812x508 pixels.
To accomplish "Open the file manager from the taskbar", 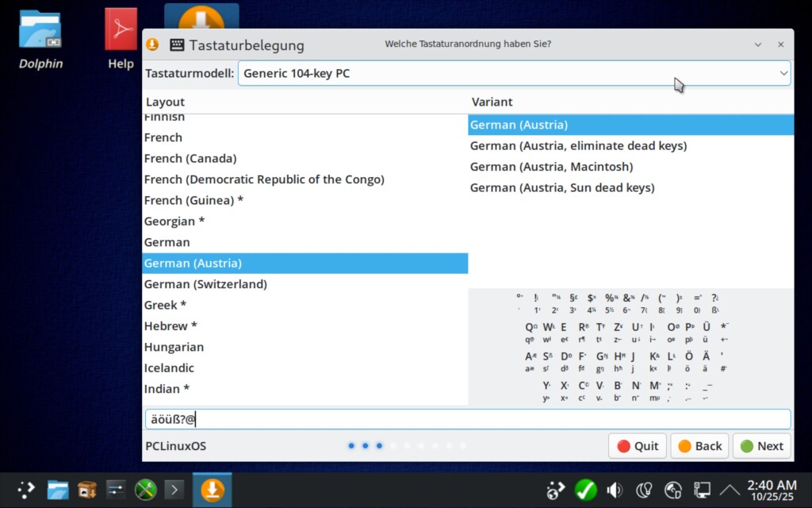I will point(58,490).
